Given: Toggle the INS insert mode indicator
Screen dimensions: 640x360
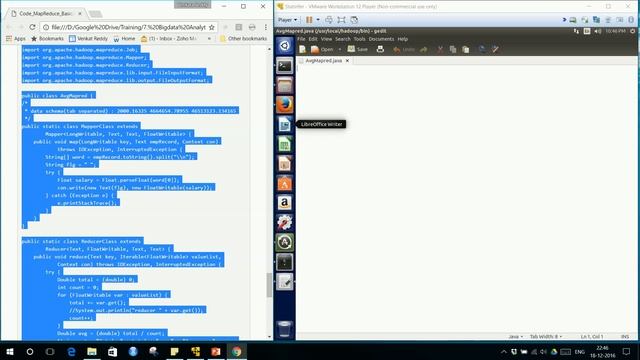Looking at the screenshot, I should (625, 337).
